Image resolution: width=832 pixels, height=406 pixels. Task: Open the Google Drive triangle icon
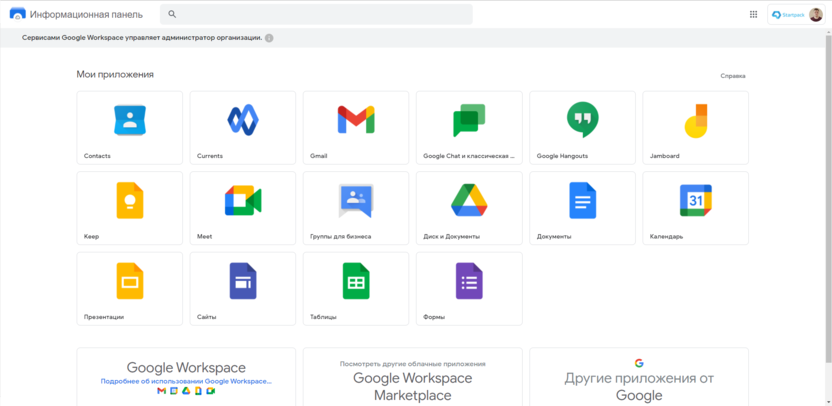[x=469, y=200]
